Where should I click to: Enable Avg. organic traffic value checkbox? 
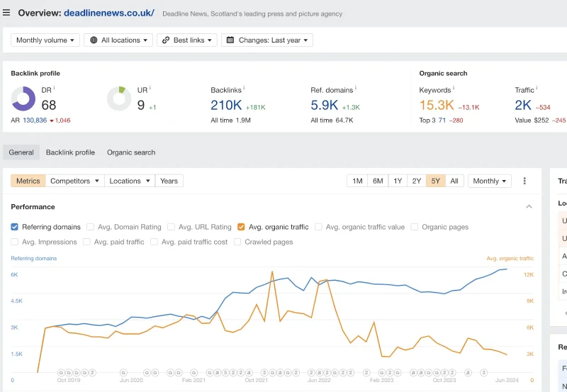click(318, 227)
